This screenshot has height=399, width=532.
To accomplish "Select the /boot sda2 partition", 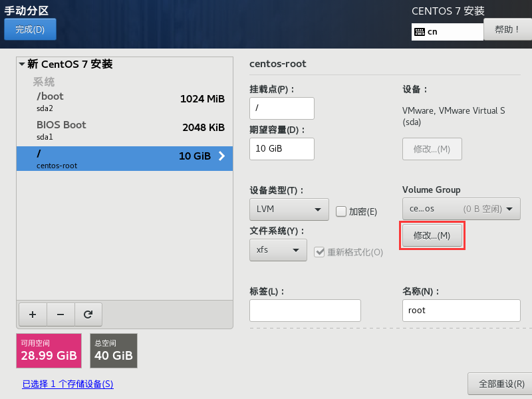I will [124, 100].
